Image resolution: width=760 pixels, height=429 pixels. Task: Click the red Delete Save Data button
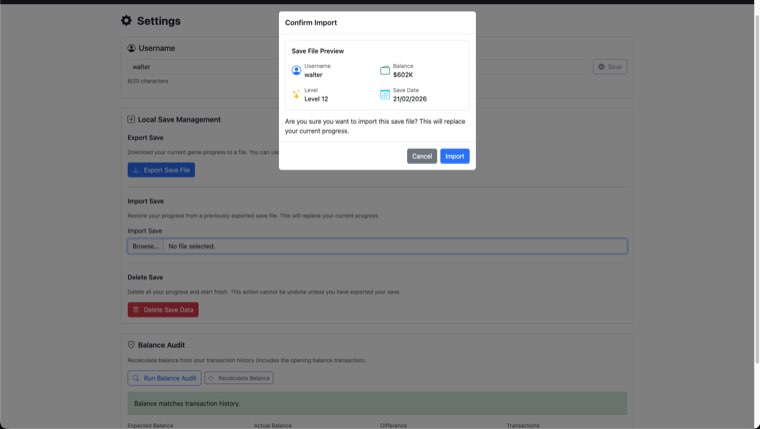(163, 310)
